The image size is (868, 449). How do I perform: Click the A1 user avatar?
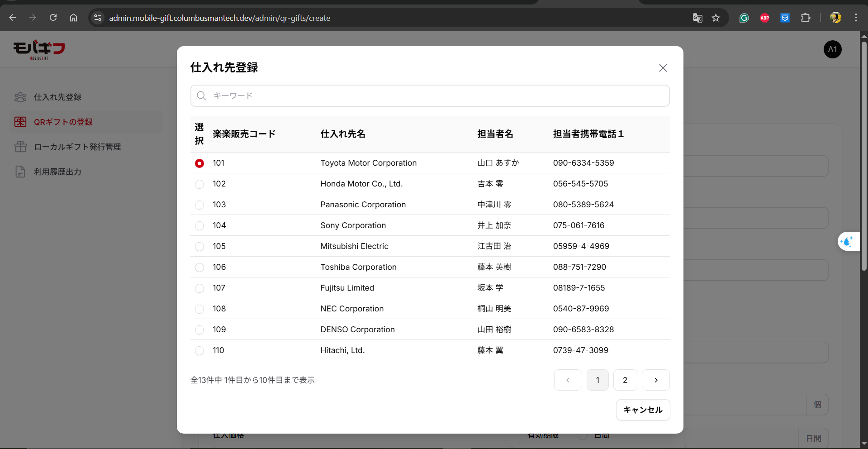point(832,49)
